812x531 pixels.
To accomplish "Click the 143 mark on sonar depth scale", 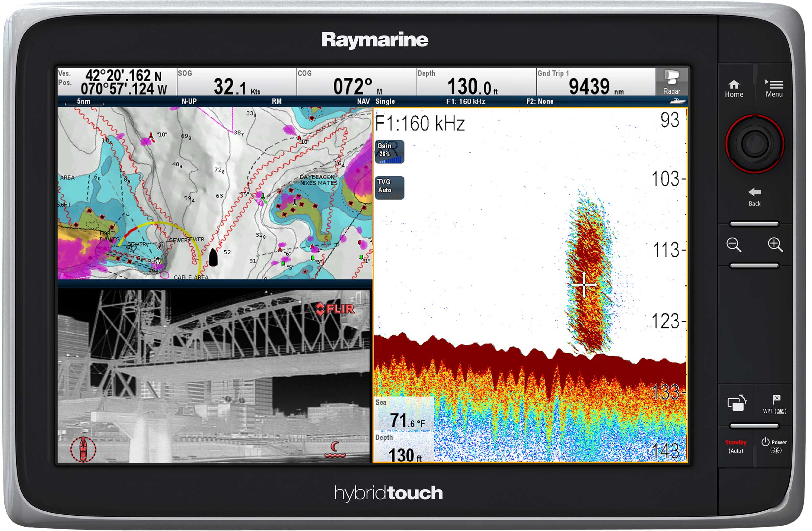I will 666,451.
